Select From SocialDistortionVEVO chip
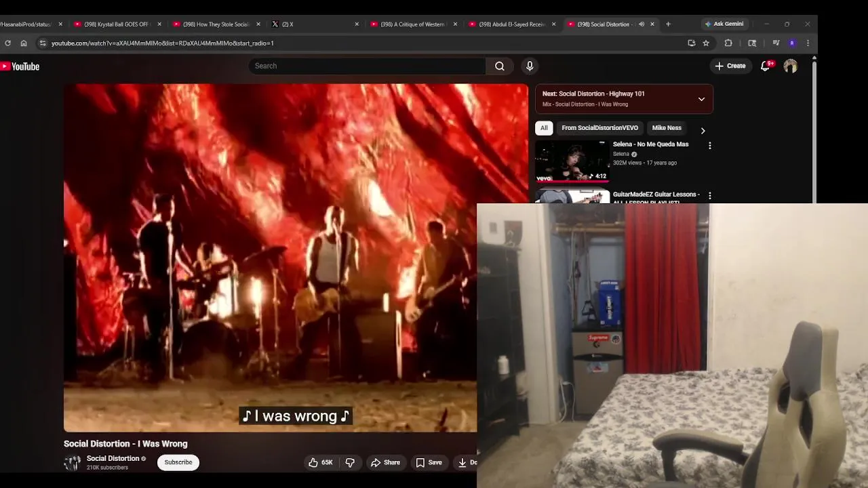Image resolution: width=868 pixels, height=488 pixels. pos(599,128)
